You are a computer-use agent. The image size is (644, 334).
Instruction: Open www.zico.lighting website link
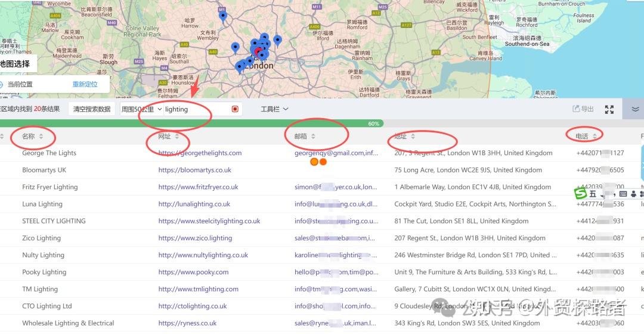tap(195, 238)
